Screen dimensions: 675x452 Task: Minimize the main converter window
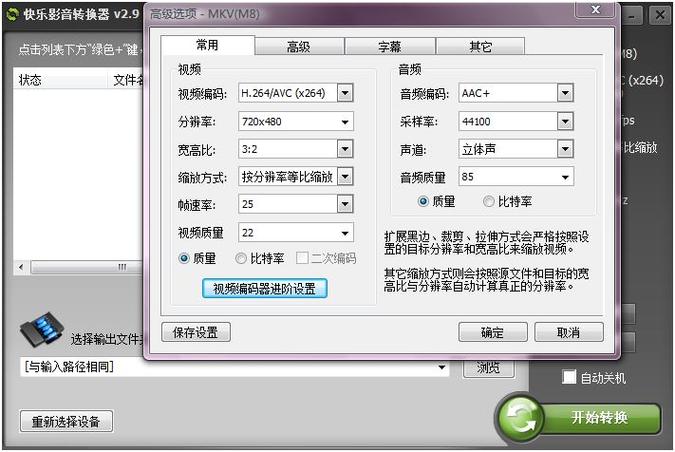click(632, 15)
